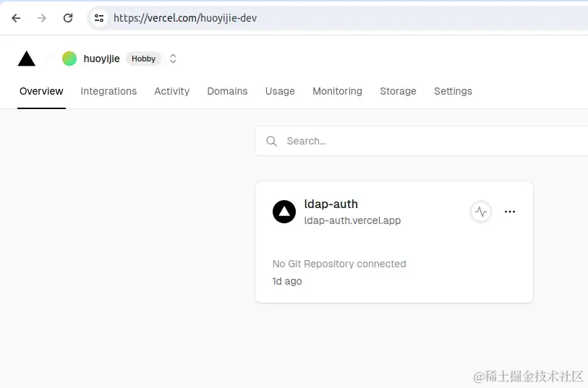Click the ldap-auth project logo icon
The image size is (588, 388).
(x=284, y=212)
